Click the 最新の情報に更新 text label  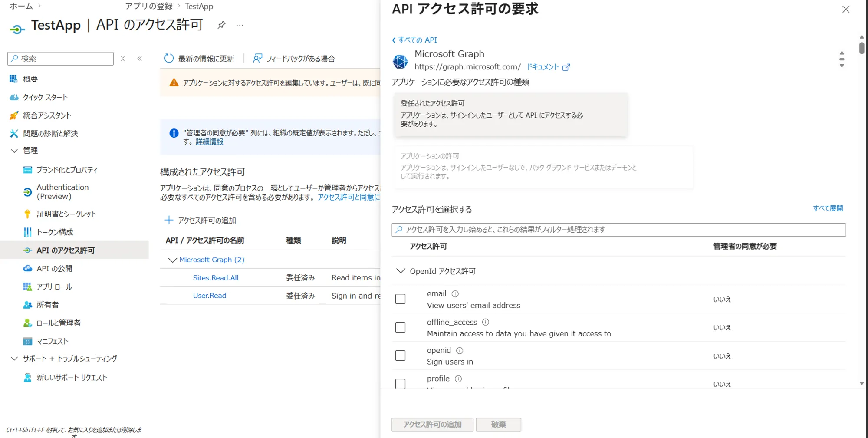(206, 59)
